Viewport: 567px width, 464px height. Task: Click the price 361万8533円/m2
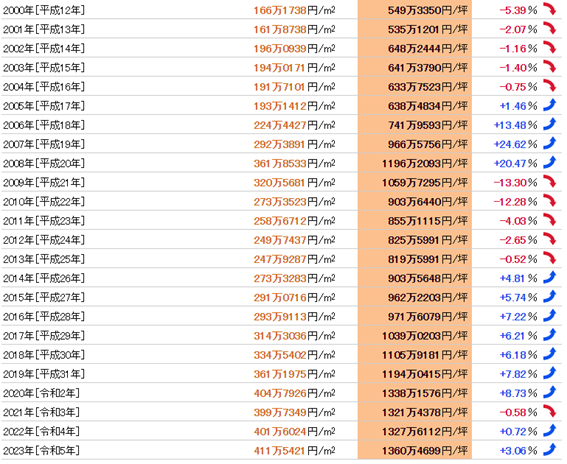[x=294, y=163]
